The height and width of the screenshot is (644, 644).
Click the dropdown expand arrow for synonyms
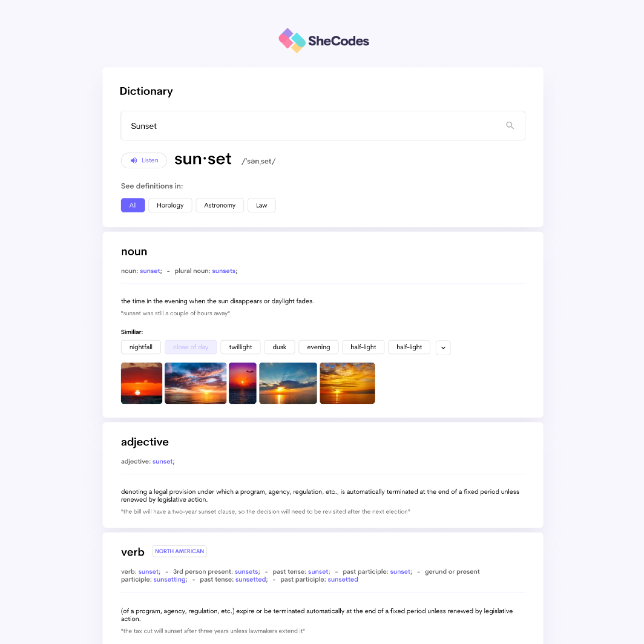pos(443,347)
